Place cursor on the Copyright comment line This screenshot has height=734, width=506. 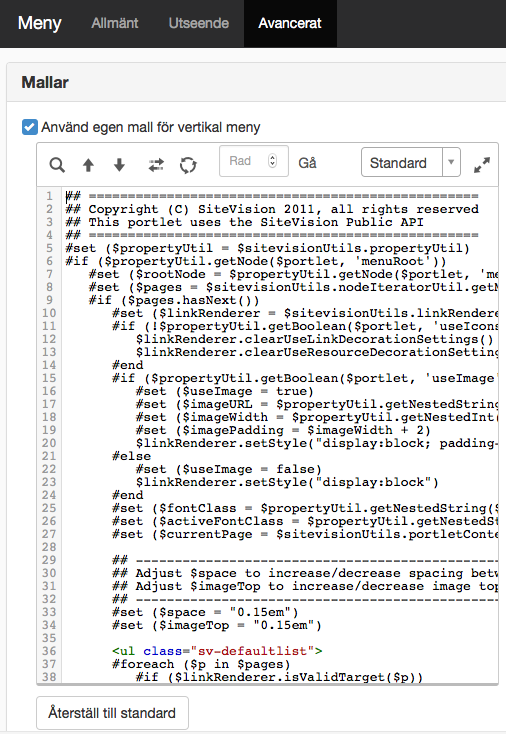[x=272, y=209]
